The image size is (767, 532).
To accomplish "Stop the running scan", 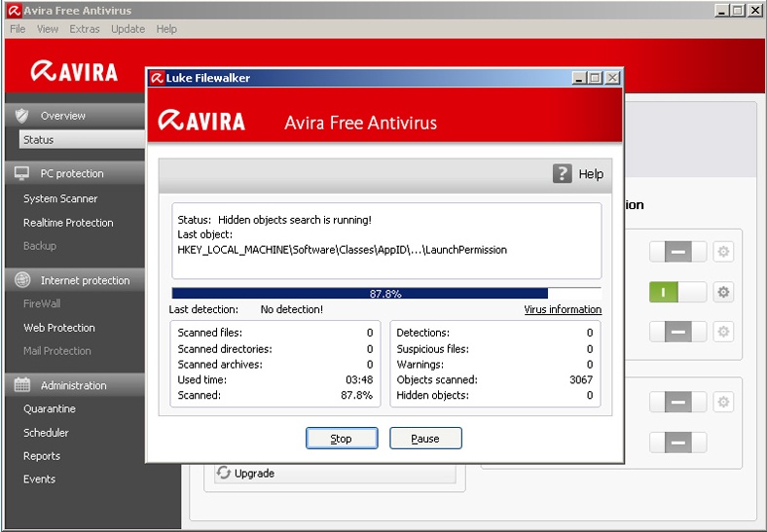I will 342,438.
